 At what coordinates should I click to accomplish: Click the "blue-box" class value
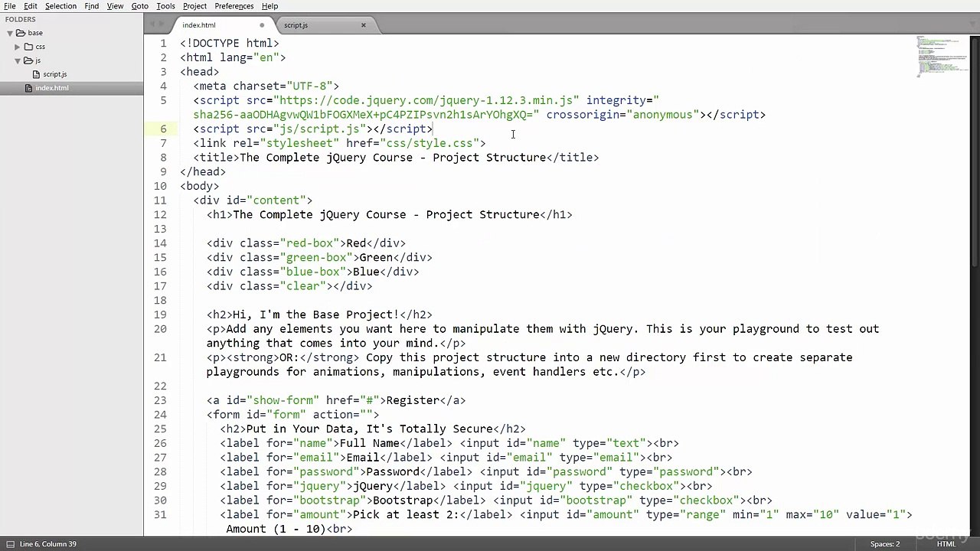(x=312, y=272)
